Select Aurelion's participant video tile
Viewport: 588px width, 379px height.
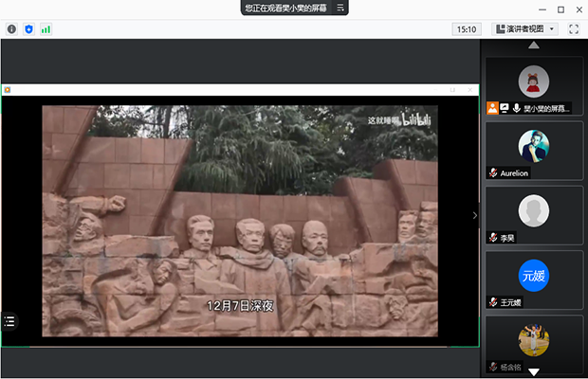click(534, 147)
